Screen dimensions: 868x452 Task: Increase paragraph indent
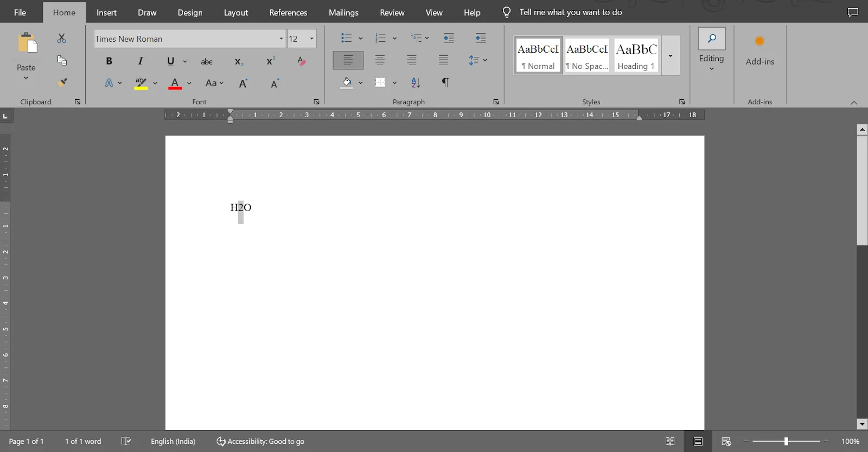[x=481, y=38]
